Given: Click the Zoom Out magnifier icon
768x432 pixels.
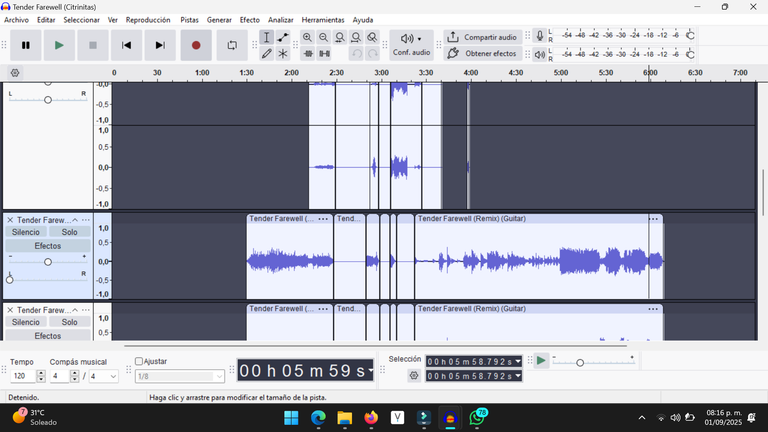Looking at the screenshot, I should 323,37.
